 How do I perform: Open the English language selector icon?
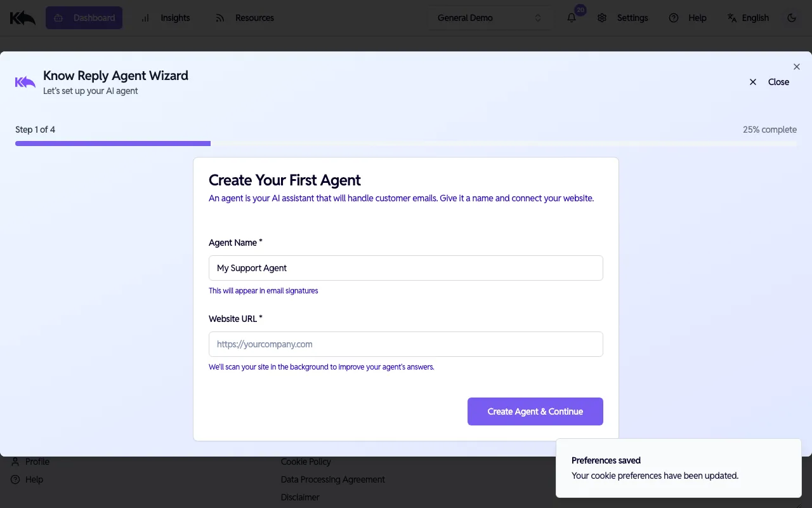[730, 18]
